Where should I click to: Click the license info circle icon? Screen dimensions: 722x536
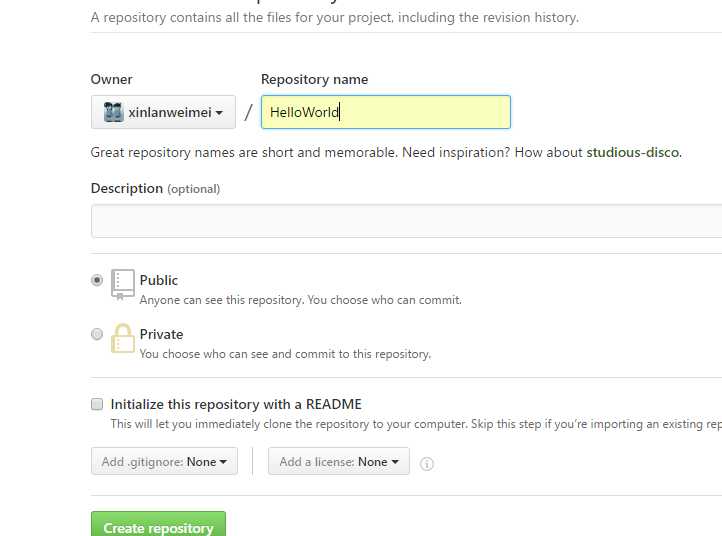point(427,463)
